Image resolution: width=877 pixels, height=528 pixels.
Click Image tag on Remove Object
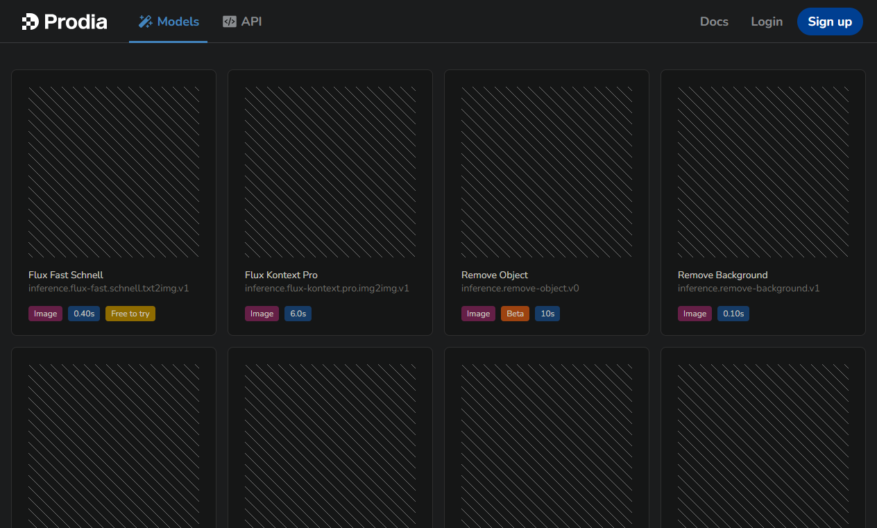coord(478,314)
